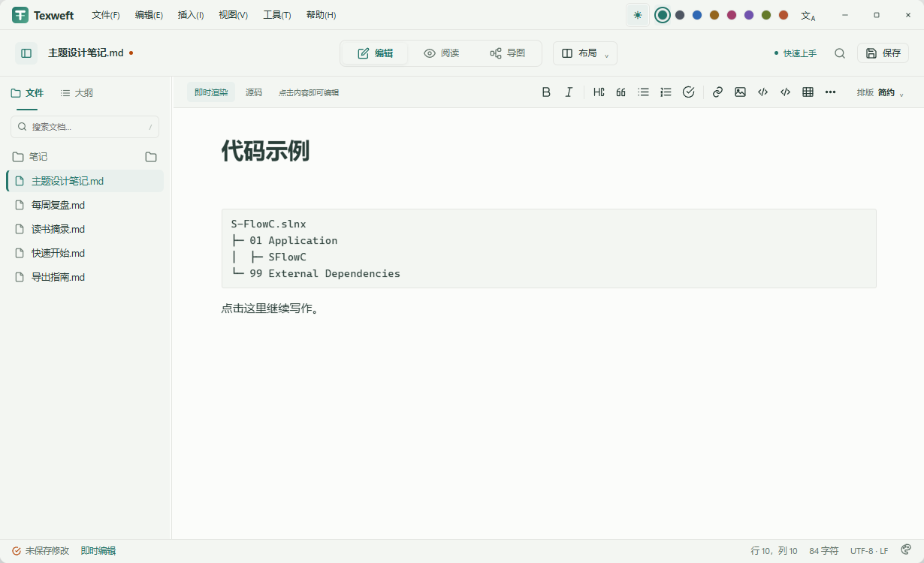Toggle bold formatting in the toolbar
This screenshot has width=924, height=563.
point(546,92)
